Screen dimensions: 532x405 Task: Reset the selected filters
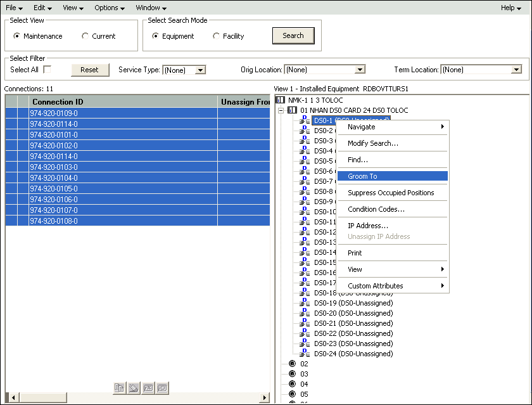pyautogui.click(x=89, y=70)
